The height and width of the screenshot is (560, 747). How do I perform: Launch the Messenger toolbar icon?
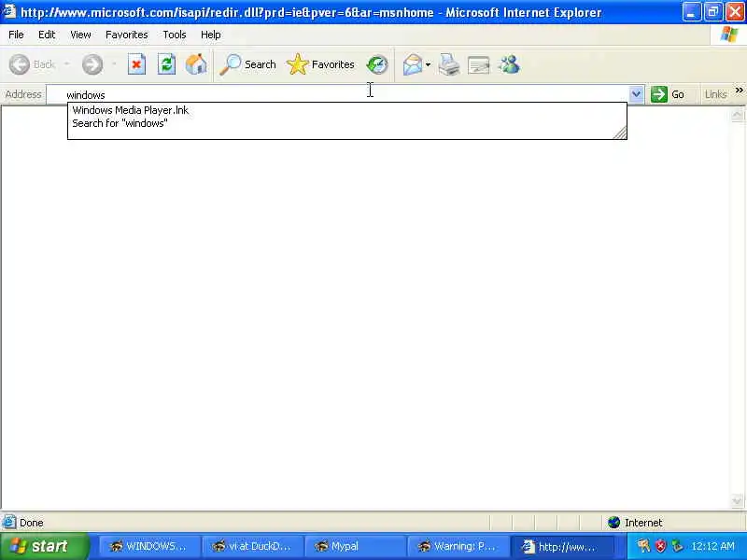(x=509, y=64)
